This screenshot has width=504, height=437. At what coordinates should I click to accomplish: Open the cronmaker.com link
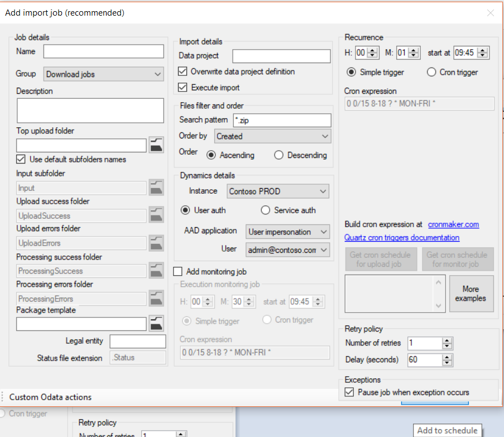tap(454, 225)
